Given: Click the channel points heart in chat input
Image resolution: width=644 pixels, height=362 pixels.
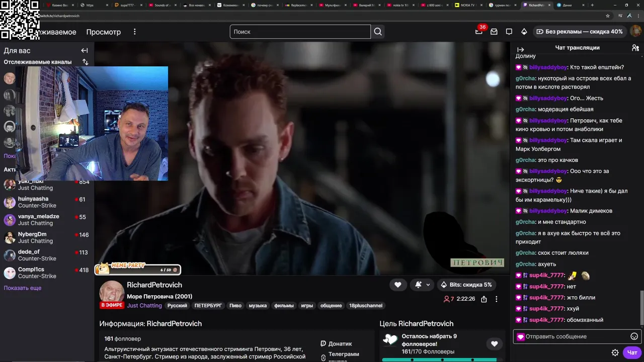Looking at the screenshot, I should point(521,337).
